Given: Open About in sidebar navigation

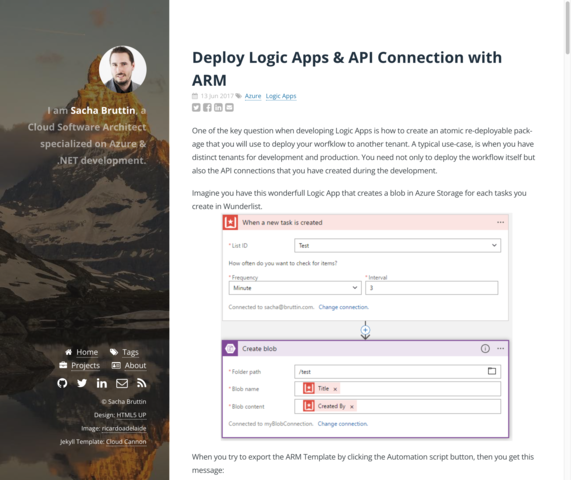Looking at the screenshot, I should 135,365.
